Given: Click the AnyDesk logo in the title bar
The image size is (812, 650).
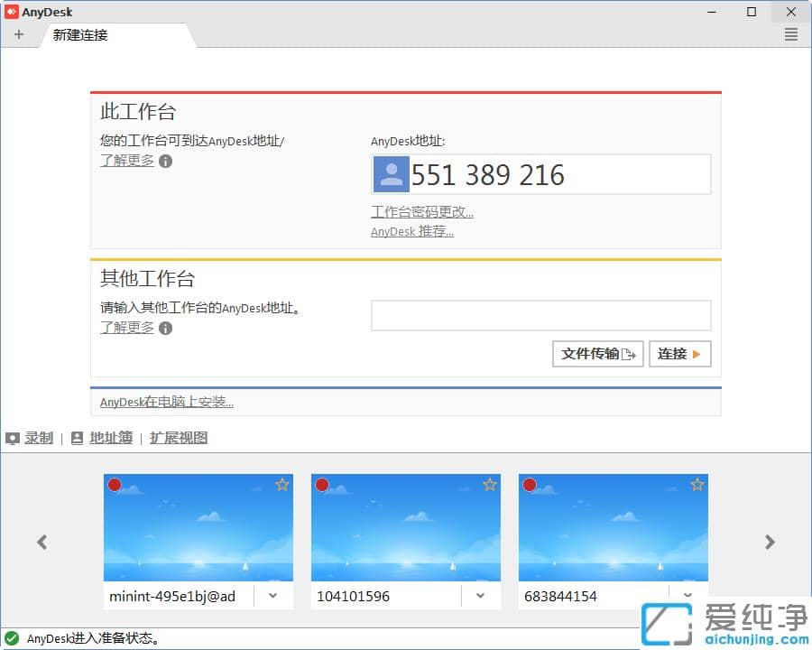Looking at the screenshot, I should point(11,11).
